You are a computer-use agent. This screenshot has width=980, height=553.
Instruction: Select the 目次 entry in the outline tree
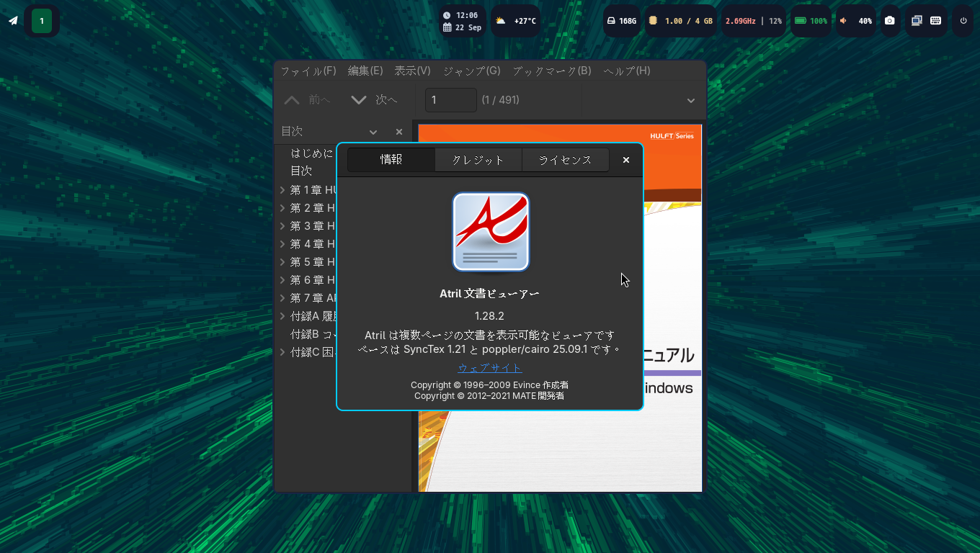301,171
